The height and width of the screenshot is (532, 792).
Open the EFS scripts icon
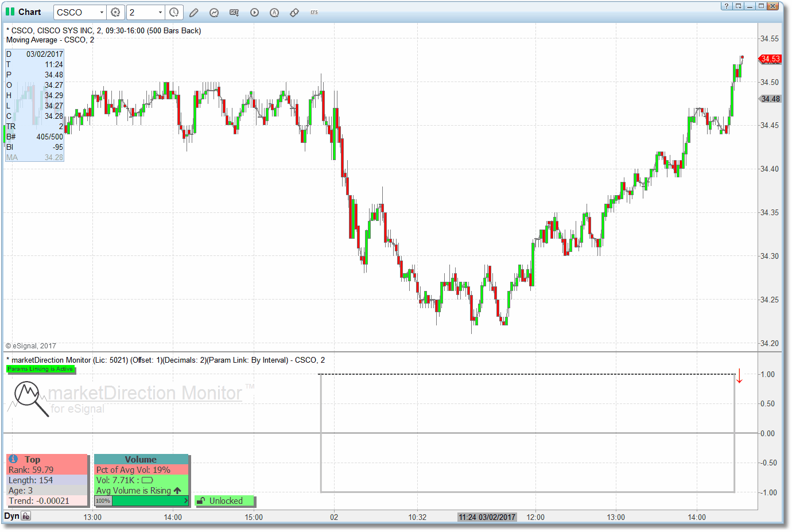[x=314, y=12]
